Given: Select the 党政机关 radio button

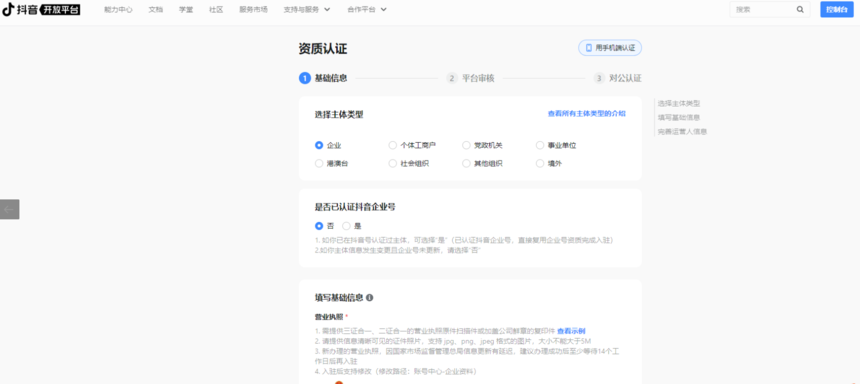Looking at the screenshot, I should [466, 145].
